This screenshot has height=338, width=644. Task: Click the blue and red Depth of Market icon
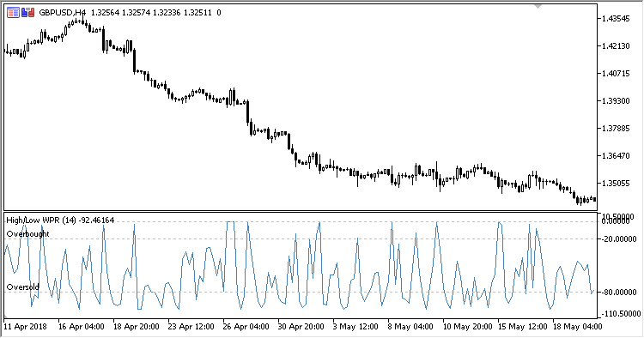coord(28,13)
